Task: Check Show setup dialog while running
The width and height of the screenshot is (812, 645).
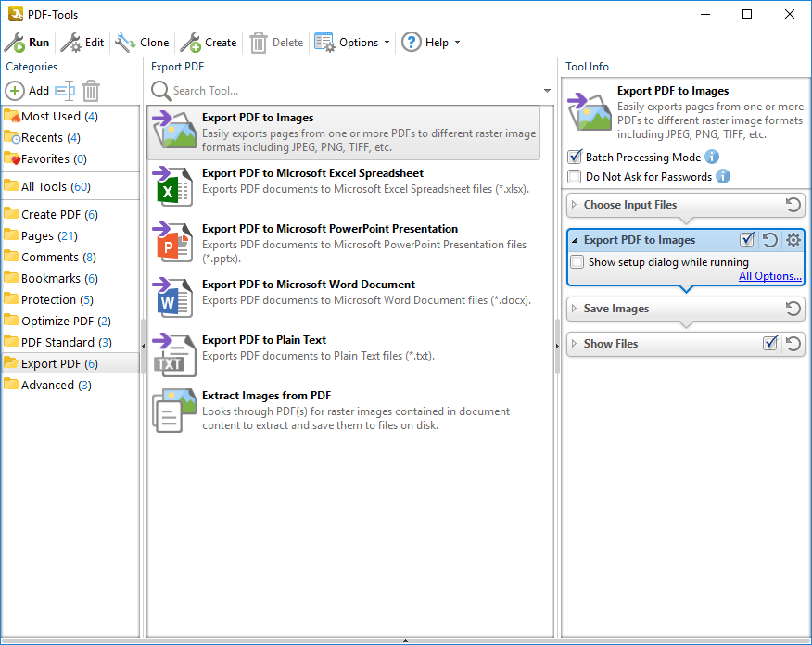Action: pos(577,261)
